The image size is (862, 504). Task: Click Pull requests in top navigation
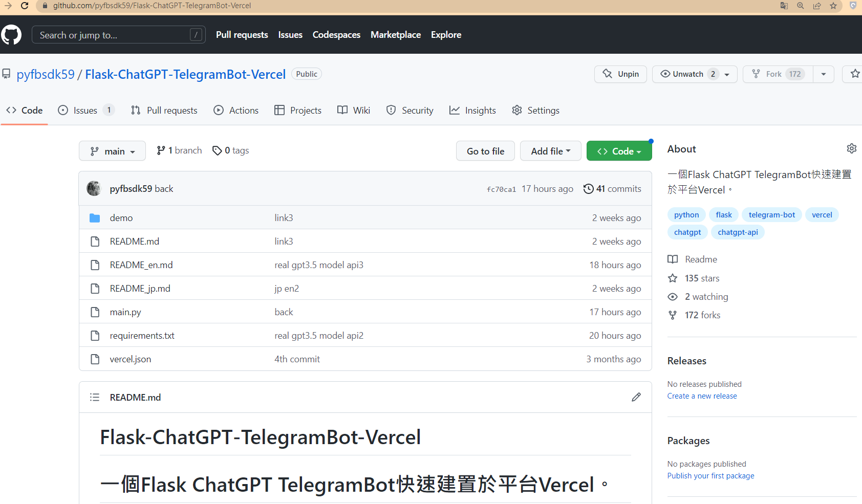(x=242, y=35)
